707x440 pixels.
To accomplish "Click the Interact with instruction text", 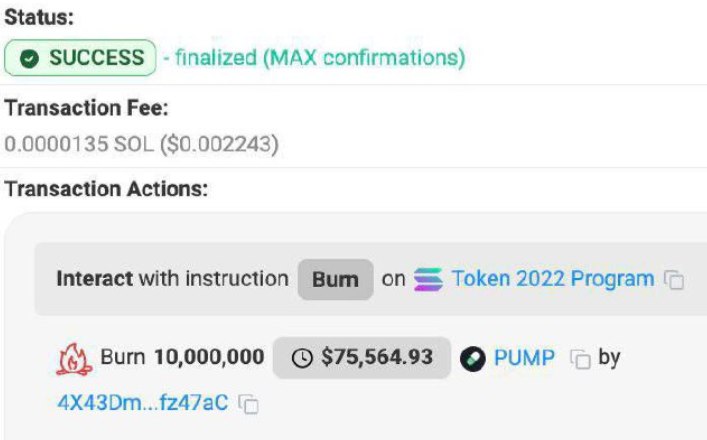I will pos(172,279).
